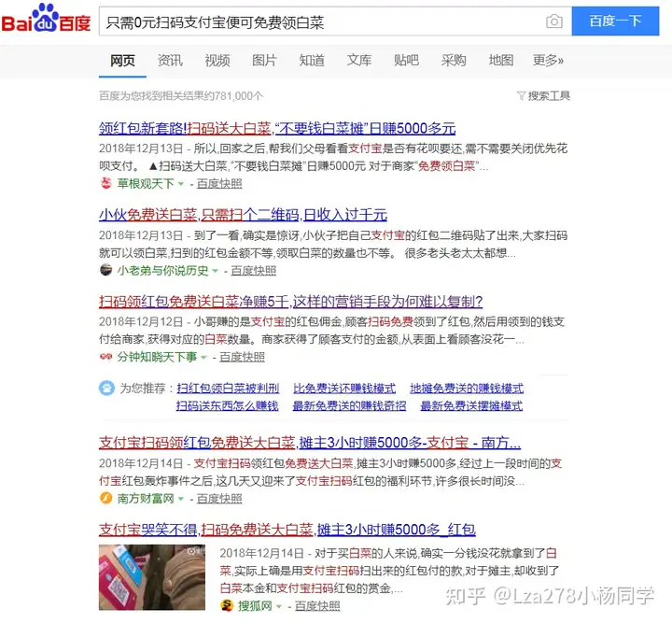Image resolution: width=672 pixels, height=623 pixels.
Task: Open 百度快照 for the 分钟知晓天下事 result
Action: 242,357
